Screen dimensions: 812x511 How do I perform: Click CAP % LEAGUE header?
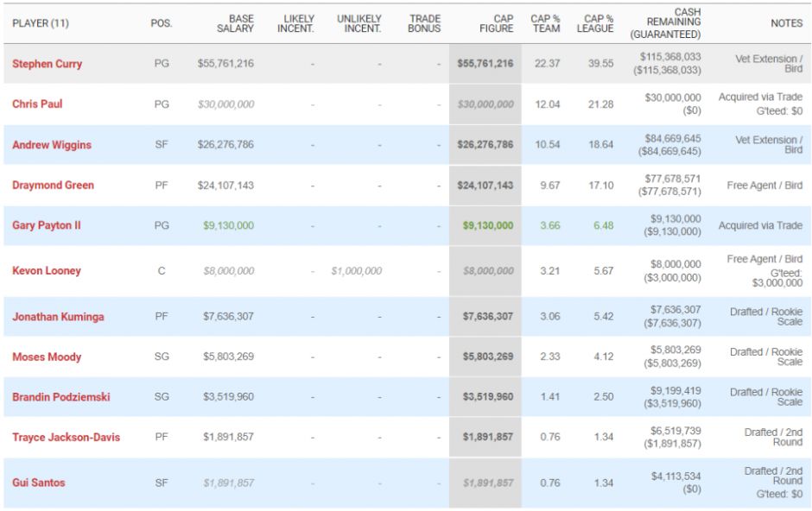tap(595, 23)
